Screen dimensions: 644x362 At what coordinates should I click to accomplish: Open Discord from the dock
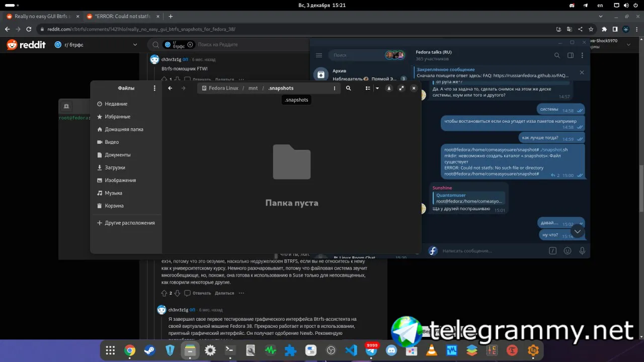pyautogui.click(x=391, y=350)
